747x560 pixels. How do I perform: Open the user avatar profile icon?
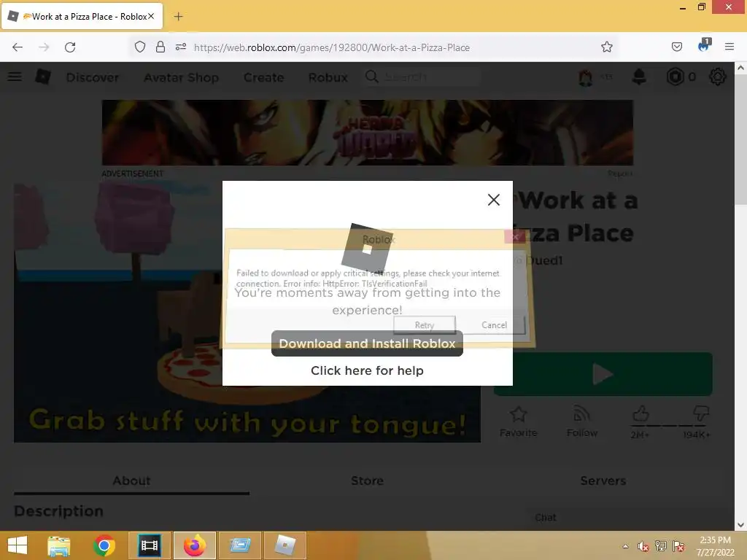coord(586,77)
